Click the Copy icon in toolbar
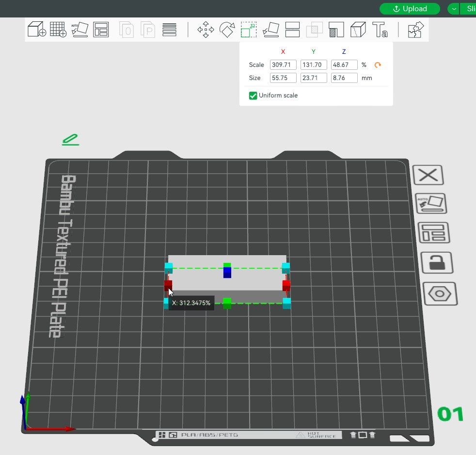Viewport: 476px width, 455px height. 127,30
